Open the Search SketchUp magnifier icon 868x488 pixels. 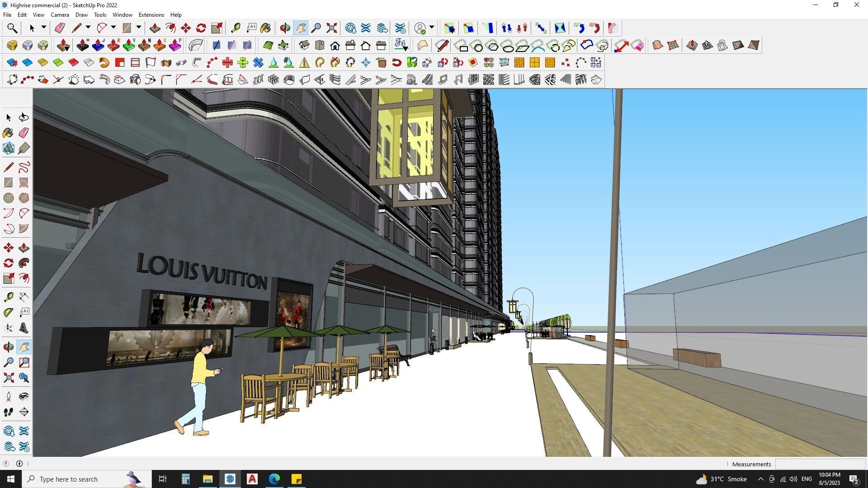click(x=12, y=28)
